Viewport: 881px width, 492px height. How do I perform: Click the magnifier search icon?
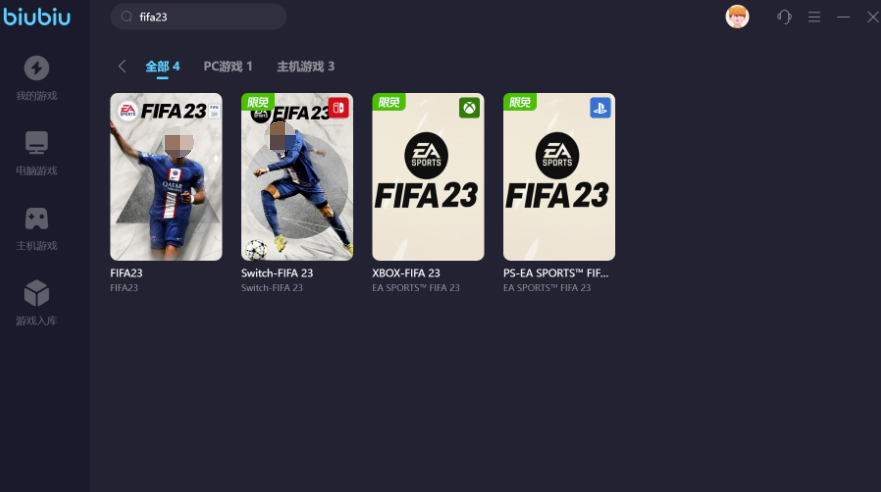127,17
